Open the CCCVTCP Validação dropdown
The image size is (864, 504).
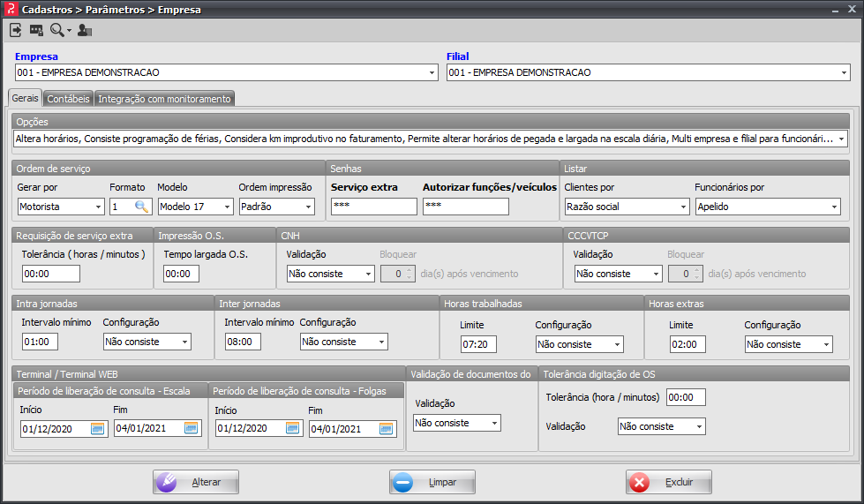(x=656, y=274)
